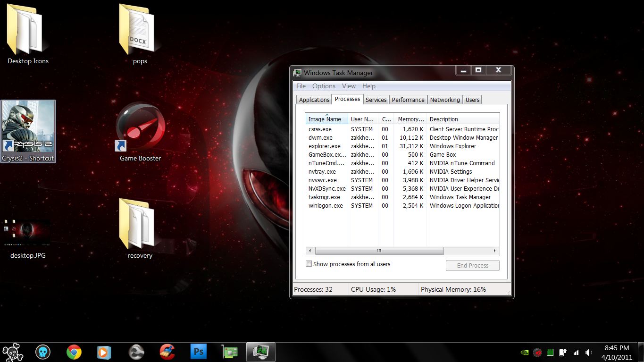Switch to the Services tab
644x362 pixels.
click(376, 100)
